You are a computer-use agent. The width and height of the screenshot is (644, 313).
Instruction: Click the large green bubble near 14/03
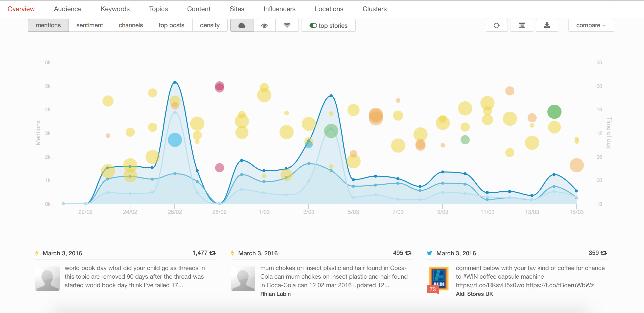point(554,112)
